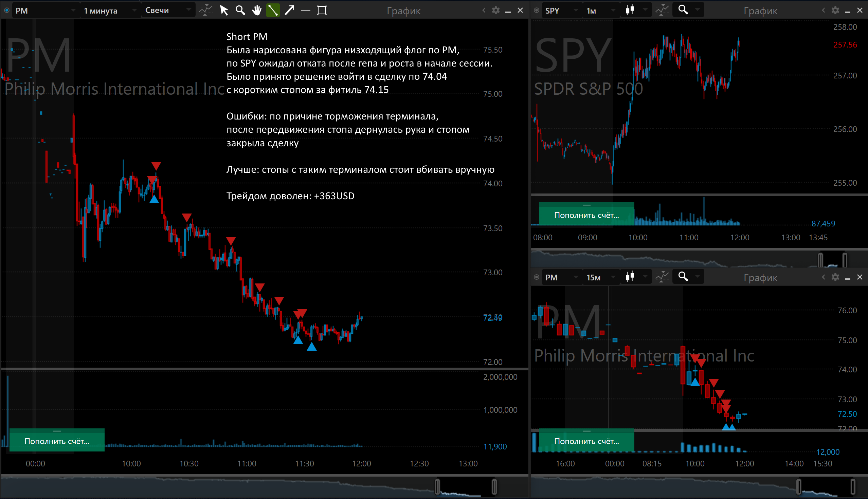Click magnifier tool in PM 15m chart toolbar
Viewport: 868px width, 499px height.
(683, 277)
